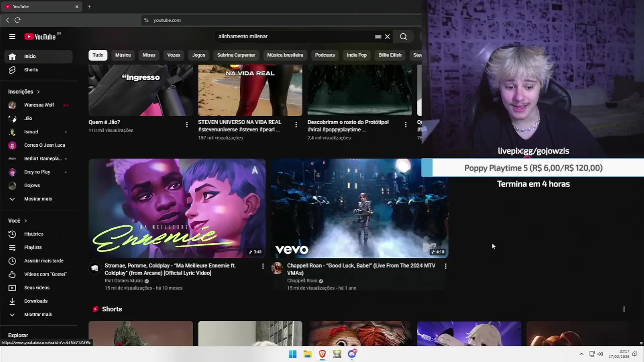644x362 pixels.
Task: Open Berlin1 Gameplay channel subscription
Action: pyautogui.click(x=39, y=158)
